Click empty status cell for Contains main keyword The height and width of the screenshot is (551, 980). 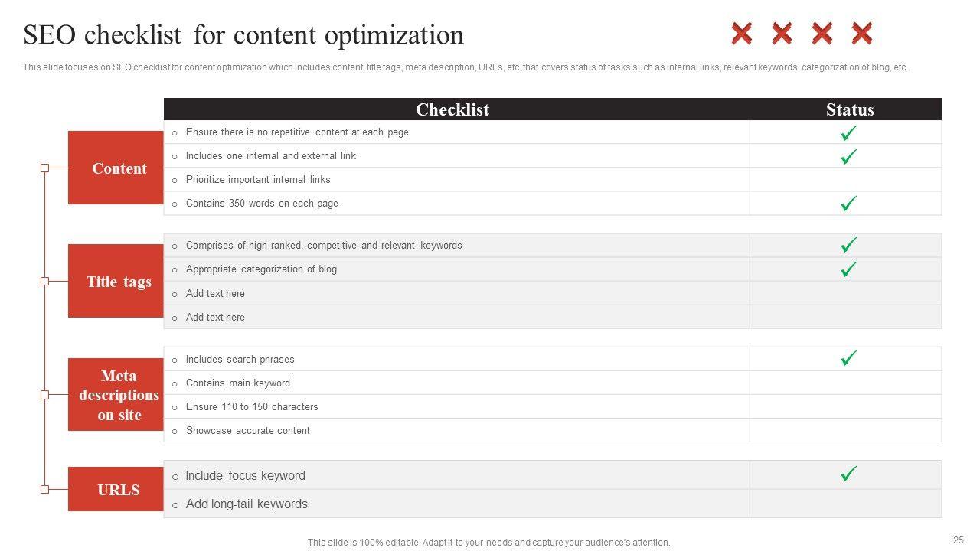point(845,383)
